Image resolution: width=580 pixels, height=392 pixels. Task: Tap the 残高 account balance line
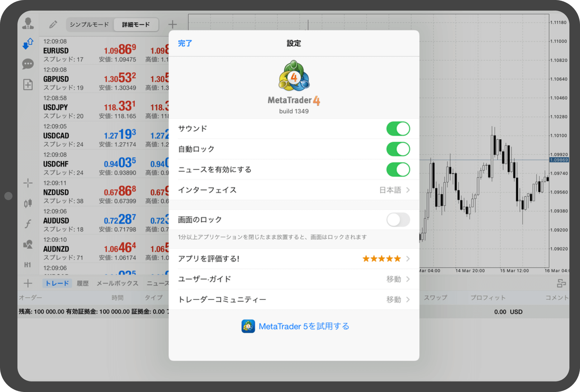pos(93,312)
